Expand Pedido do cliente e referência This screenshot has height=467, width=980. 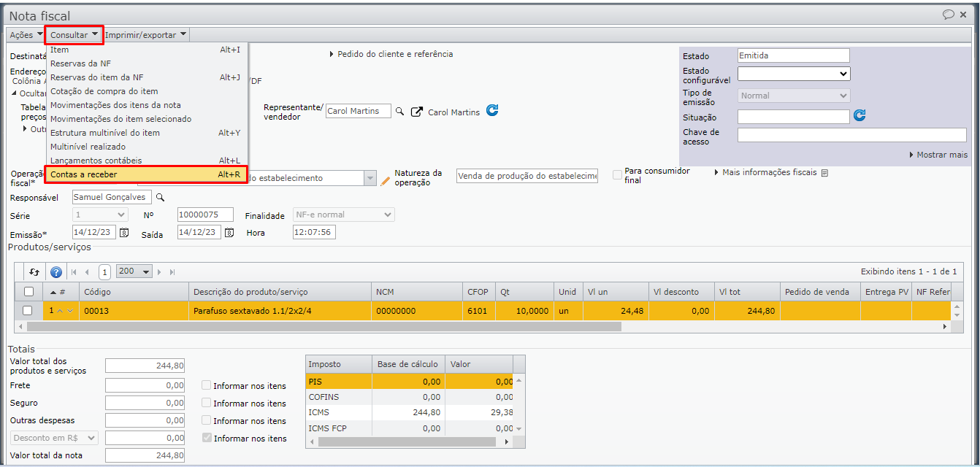coord(393,54)
